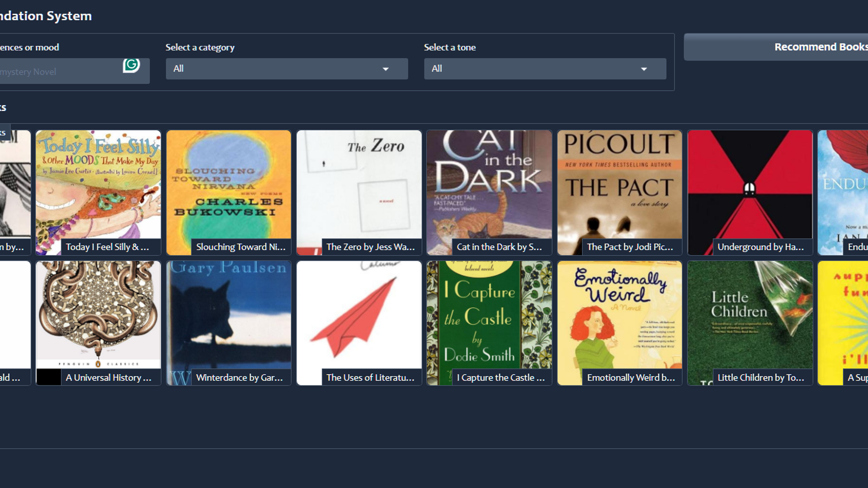Click the Grammarly icon in the mood input

click(131, 65)
